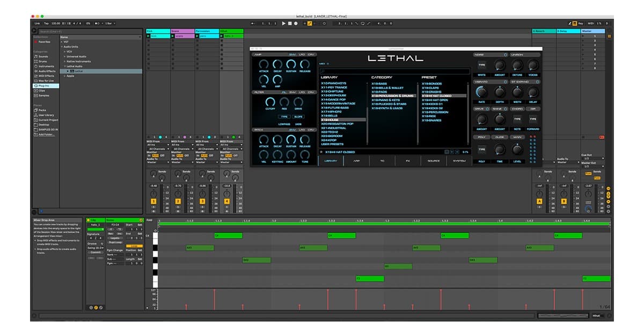The height and width of the screenshot is (336, 644).
Task: Open the FX tab in Lethal
Action: point(408,161)
